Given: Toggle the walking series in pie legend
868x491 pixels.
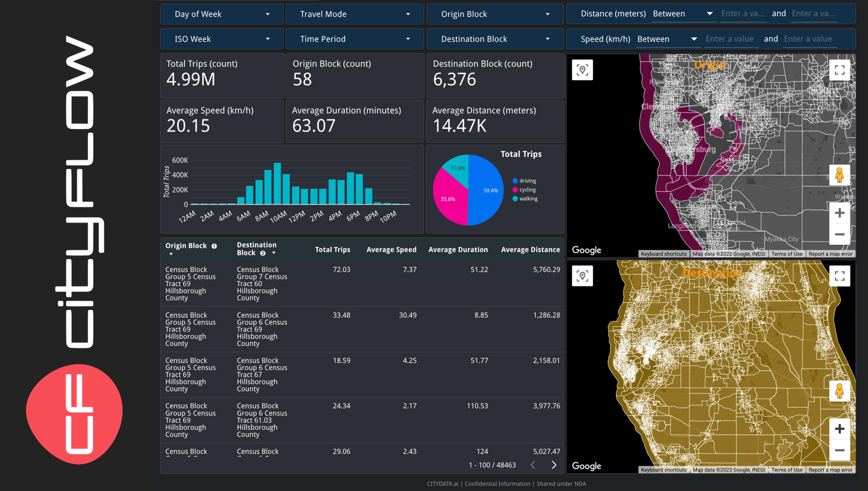Looking at the screenshot, I should (527, 198).
